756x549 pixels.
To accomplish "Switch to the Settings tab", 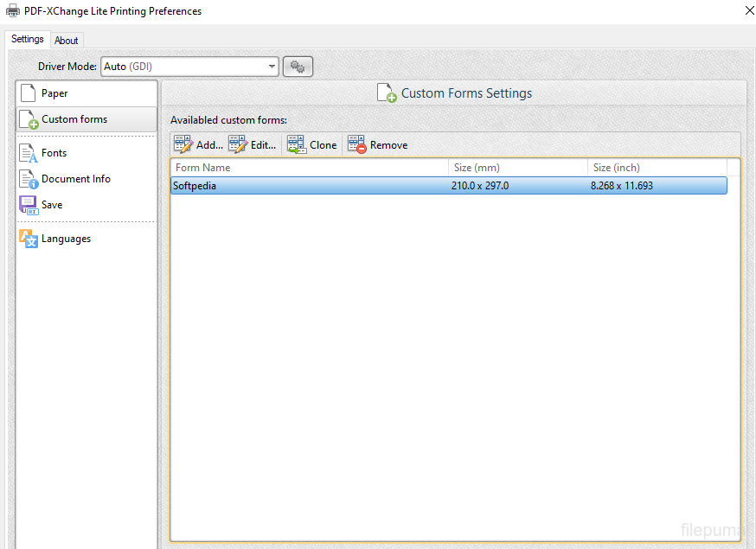I will pyautogui.click(x=28, y=39).
